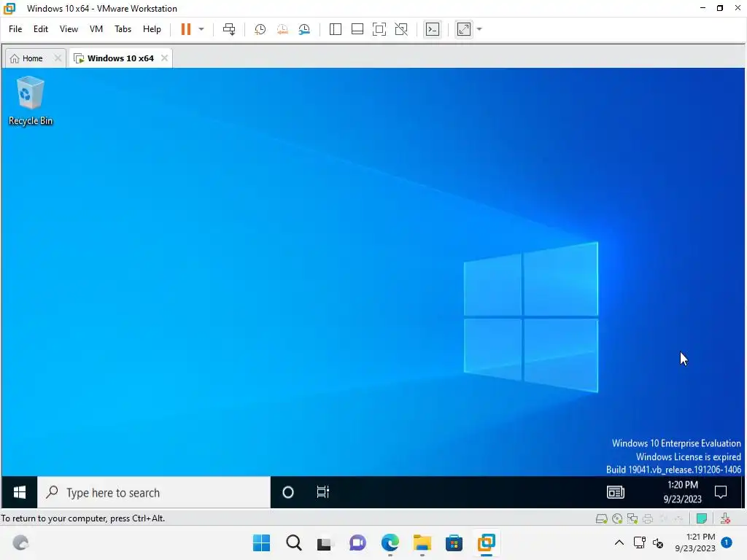Open host clock showing 1:21 PM
The width and height of the screenshot is (747, 560).
click(x=695, y=542)
